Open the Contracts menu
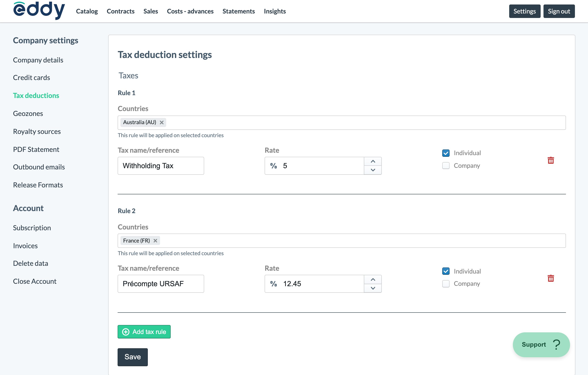This screenshot has width=588, height=375. tap(121, 11)
